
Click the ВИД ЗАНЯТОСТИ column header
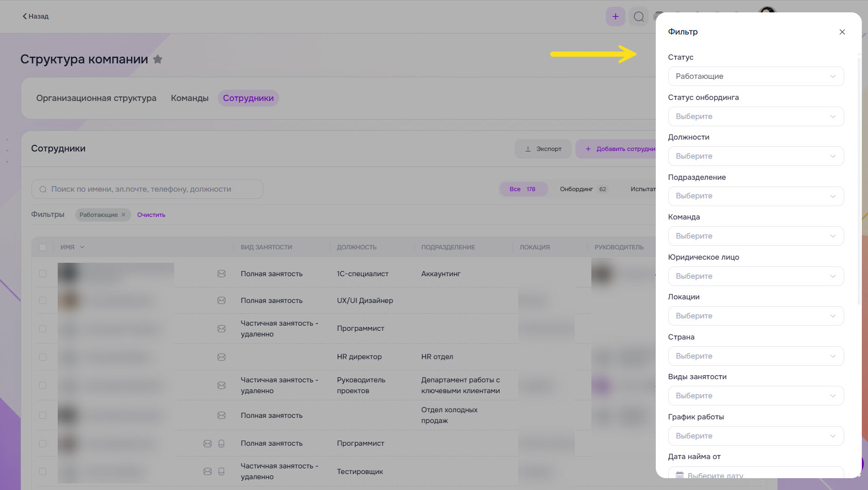click(266, 247)
